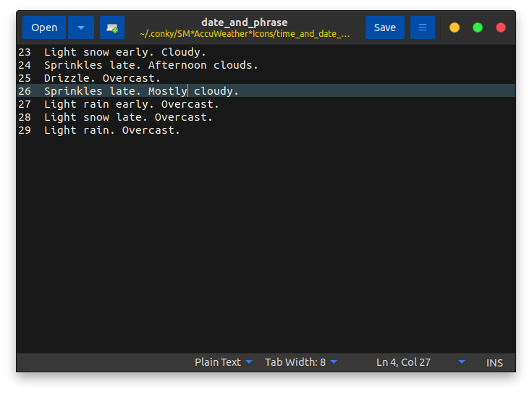Expand the Ln 4, Col 27 dropdown arrow
The image size is (532, 394).
pos(462,361)
